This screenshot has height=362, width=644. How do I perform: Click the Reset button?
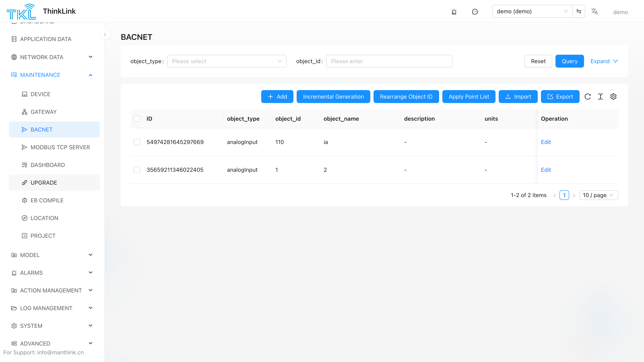tap(538, 61)
